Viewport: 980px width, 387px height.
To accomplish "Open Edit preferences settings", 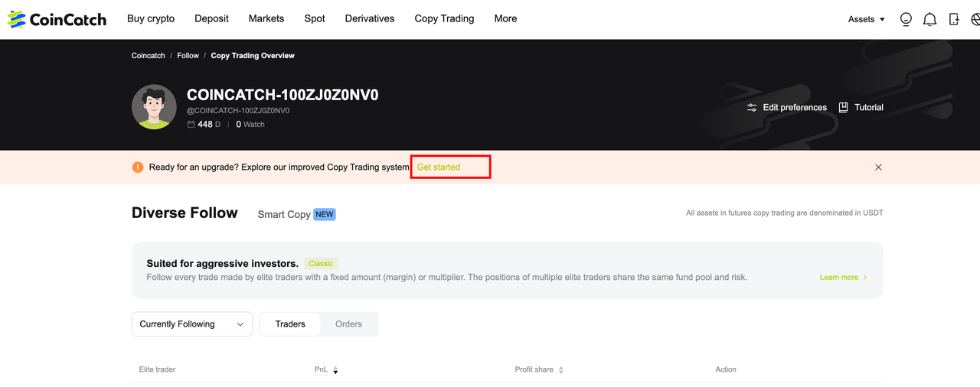I will [x=787, y=108].
